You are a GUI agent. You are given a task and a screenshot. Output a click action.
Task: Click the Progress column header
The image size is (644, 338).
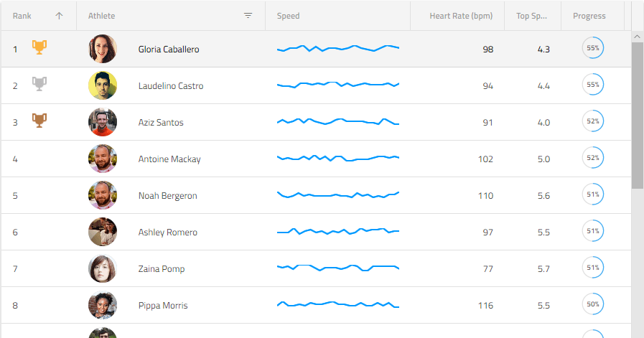589,16
